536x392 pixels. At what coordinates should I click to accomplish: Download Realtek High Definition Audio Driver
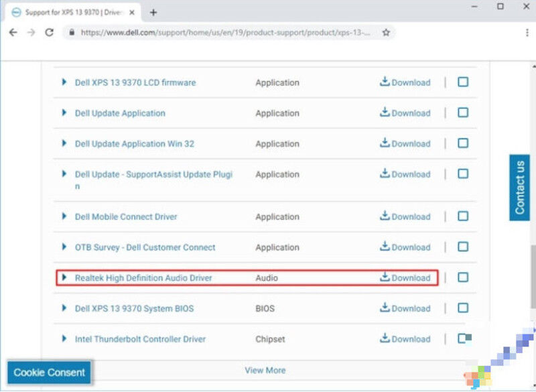(x=405, y=277)
